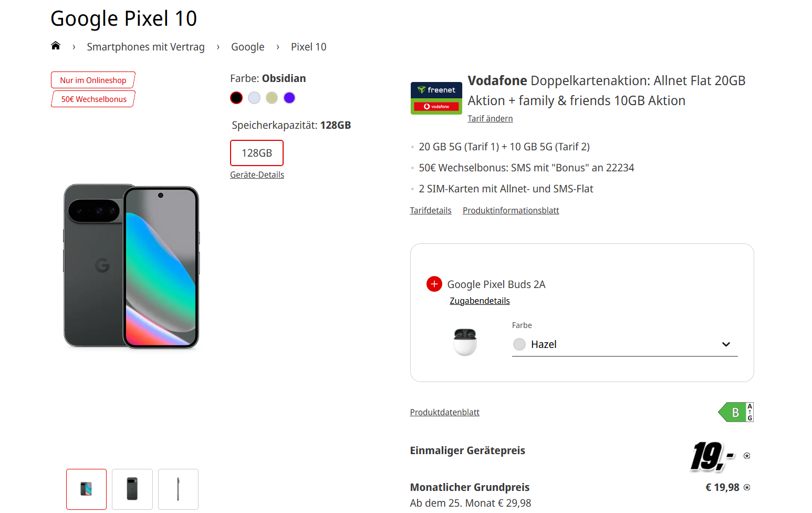Image resolution: width=812 pixels, height=513 pixels.
Task: Show the side view phone thumbnail
Action: coord(178,489)
